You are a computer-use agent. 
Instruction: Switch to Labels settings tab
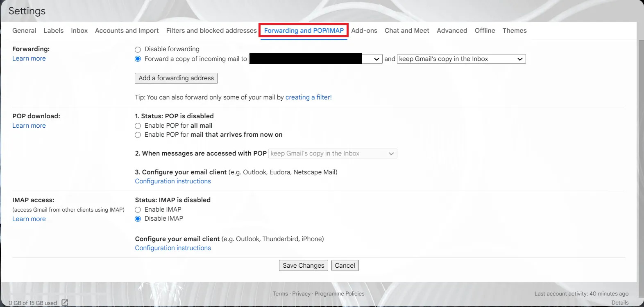tap(54, 31)
